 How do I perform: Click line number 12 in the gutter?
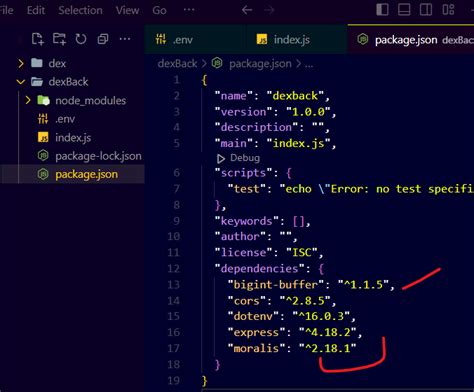click(x=173, y=268)
